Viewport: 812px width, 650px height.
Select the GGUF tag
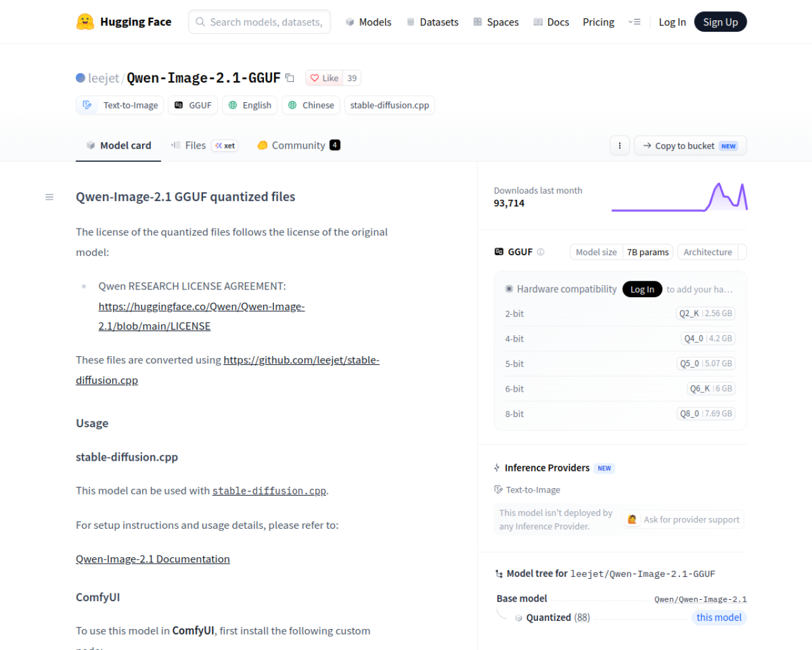(193, 105)
